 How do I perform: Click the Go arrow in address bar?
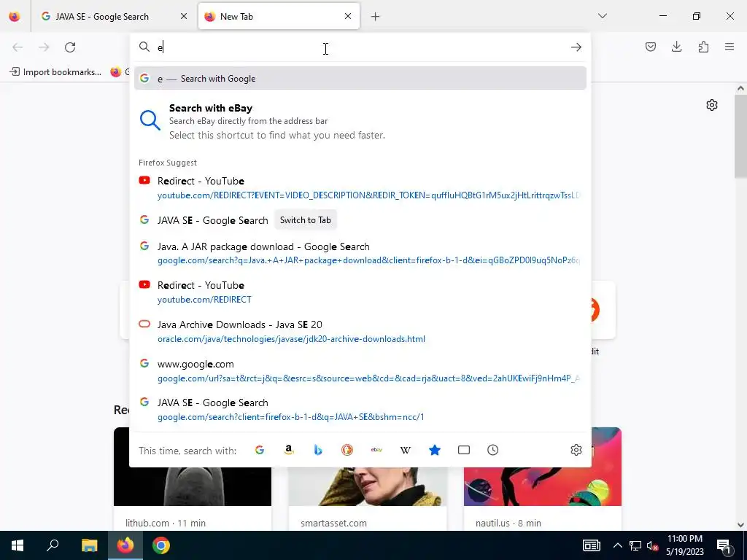[x=576, y=47]
